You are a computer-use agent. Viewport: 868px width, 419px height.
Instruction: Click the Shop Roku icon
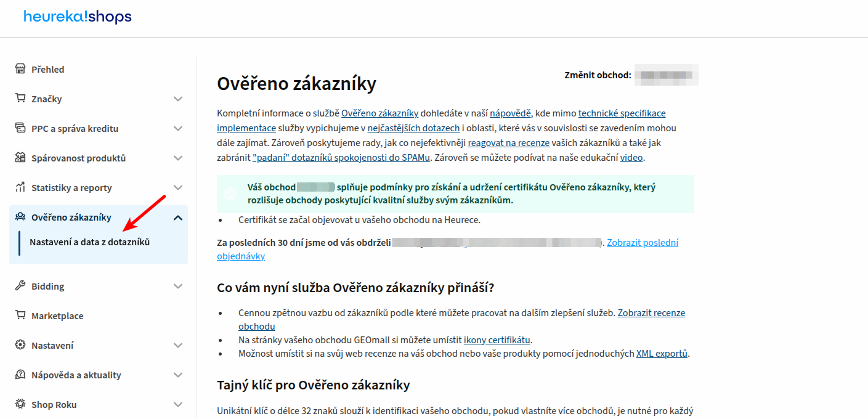pyautogui.click(x=20, y=404)
